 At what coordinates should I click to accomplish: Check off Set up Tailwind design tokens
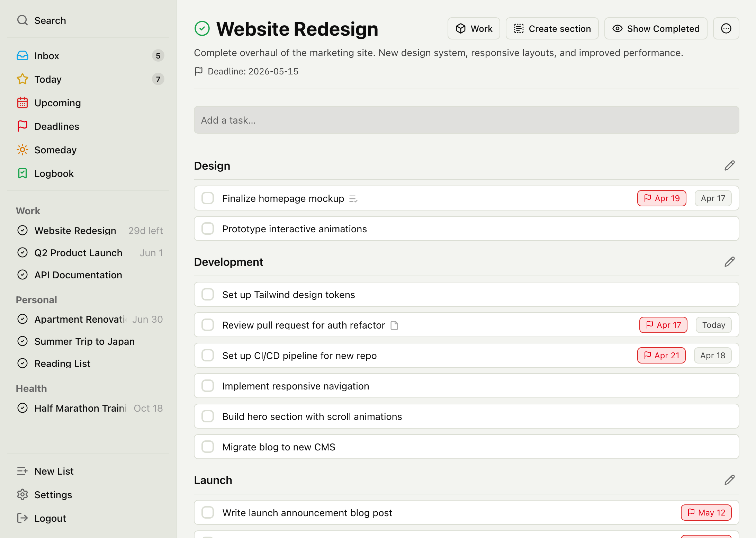(x=208, y=295)
